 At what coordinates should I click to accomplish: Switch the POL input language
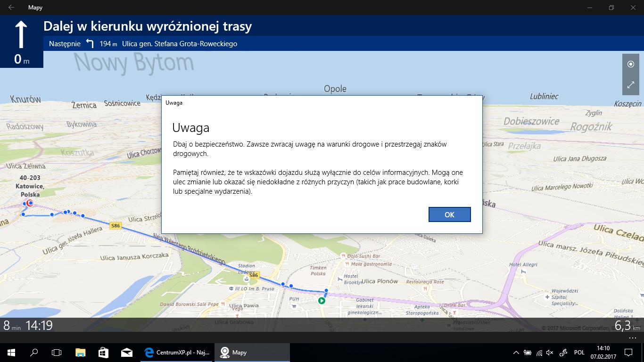point(579,353)
